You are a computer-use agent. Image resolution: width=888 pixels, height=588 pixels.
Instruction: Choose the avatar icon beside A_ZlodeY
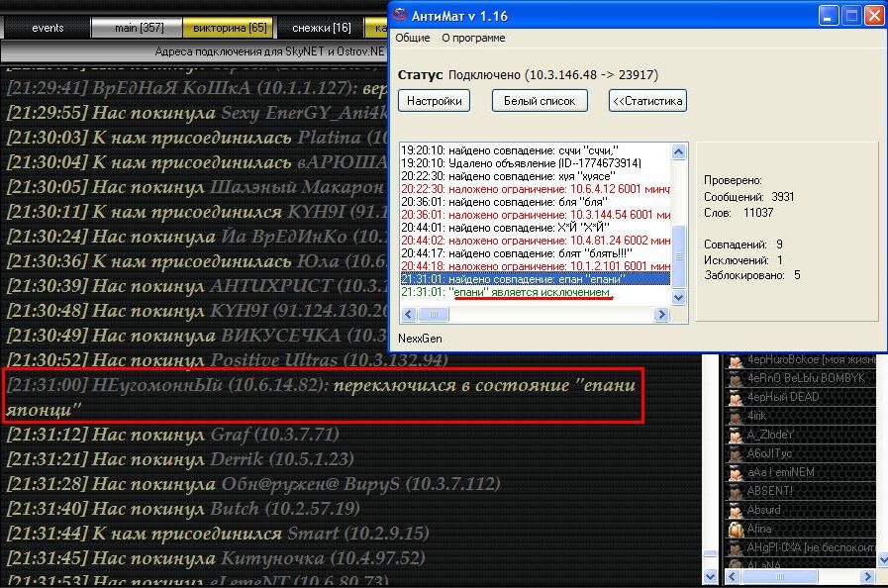coord(736,435)
